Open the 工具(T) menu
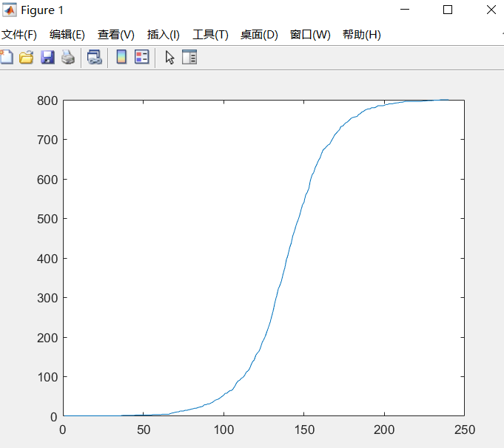This screenshot has height=448, width=504. click(210, 34)
